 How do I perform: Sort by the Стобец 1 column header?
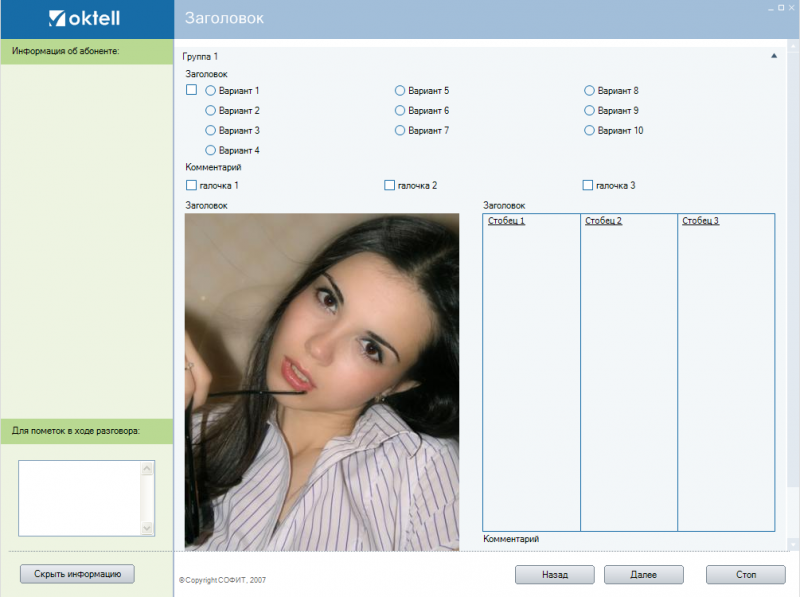point(506,220)
